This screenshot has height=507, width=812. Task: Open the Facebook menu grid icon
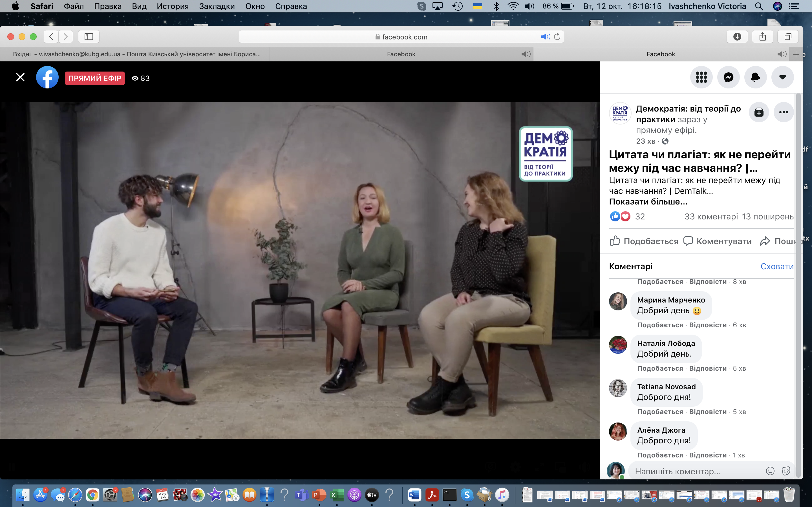(701, 77)
